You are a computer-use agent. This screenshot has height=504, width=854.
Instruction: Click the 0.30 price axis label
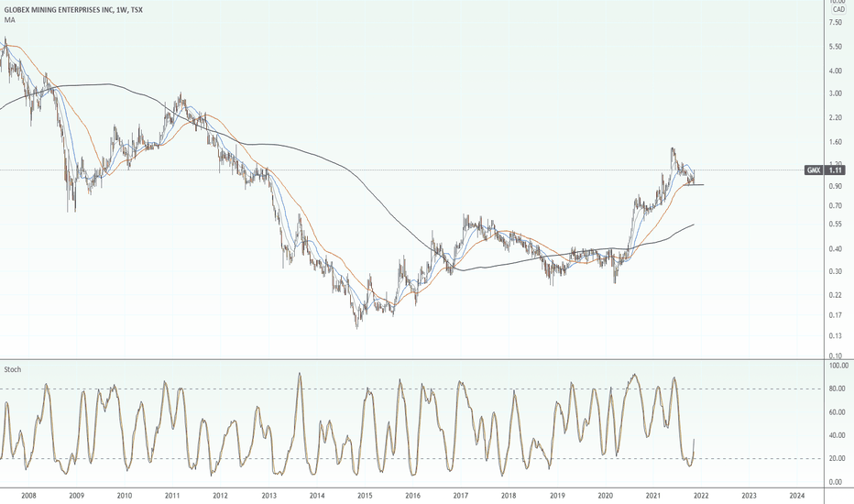pyautogui.click(x=835, y=271)
